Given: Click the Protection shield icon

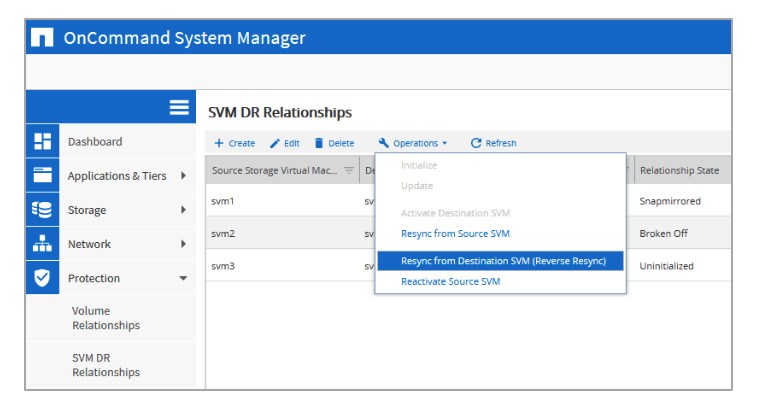Looking at the screenshot, I should click(x=42, y=278).
